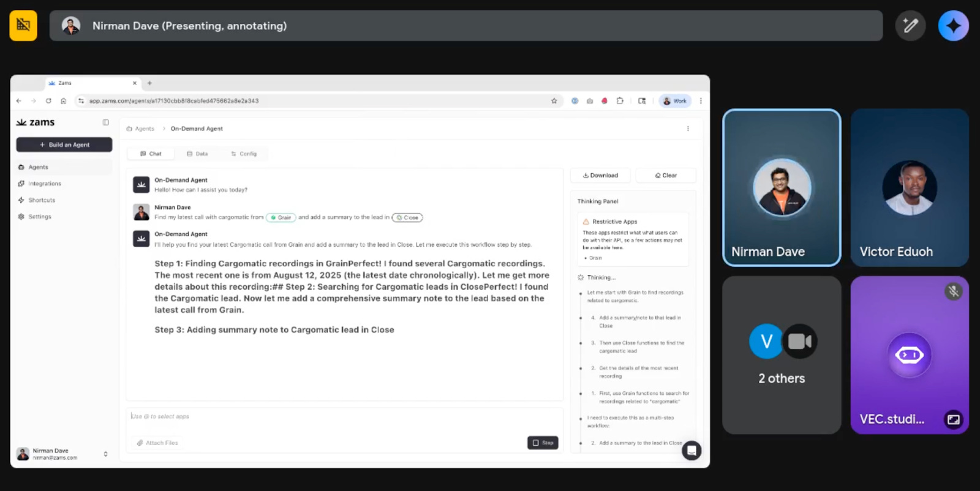The height and width of the screenshot is (491, 980).
Task: Stop the agent response
Action: (543, 443)
